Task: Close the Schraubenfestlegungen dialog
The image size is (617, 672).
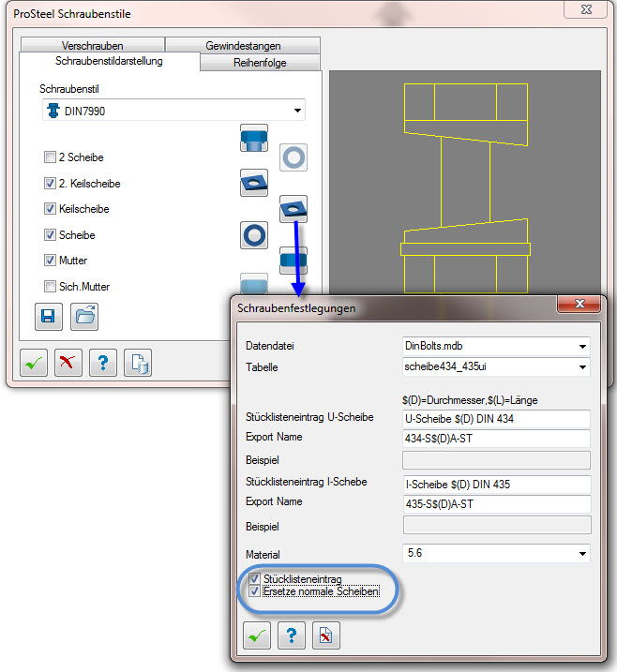Action: coord(579,304)
